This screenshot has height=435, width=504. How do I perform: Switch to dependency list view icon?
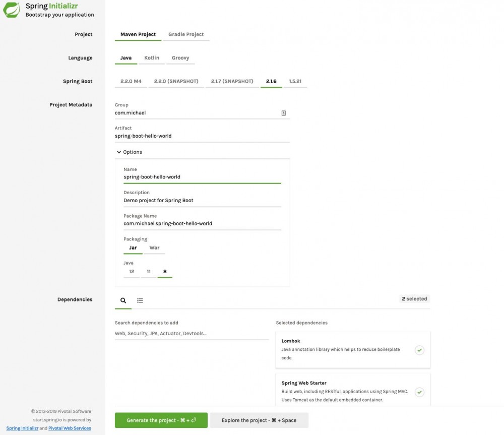point(140,300)
